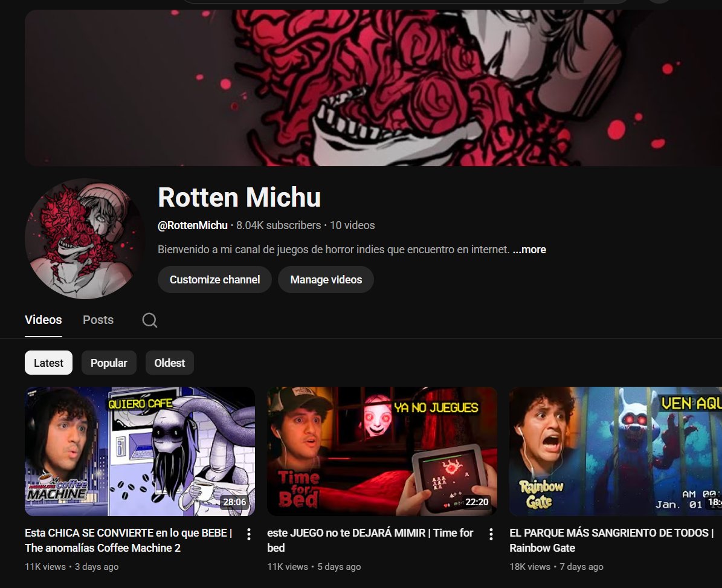Click the Customize channel button
The width and height of the screenshot is (722, 588).
pyautogui.click(x=214, y=279)
